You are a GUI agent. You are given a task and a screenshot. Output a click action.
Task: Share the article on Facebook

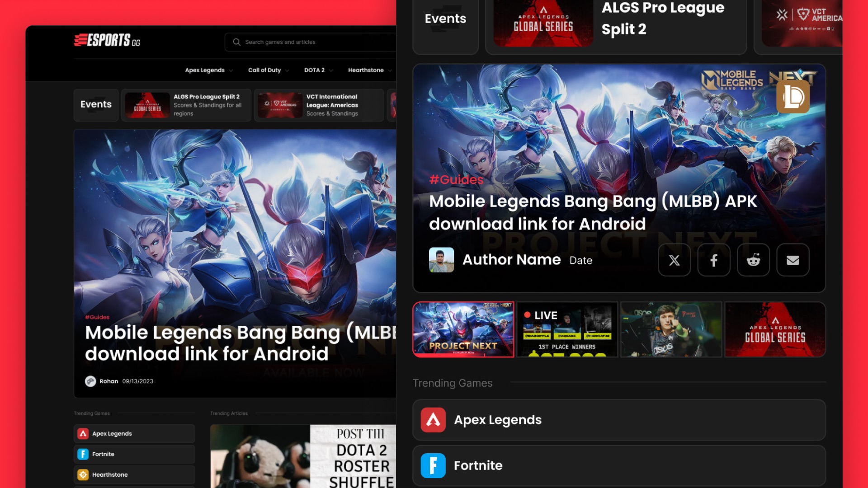click(x=714, y=260)
